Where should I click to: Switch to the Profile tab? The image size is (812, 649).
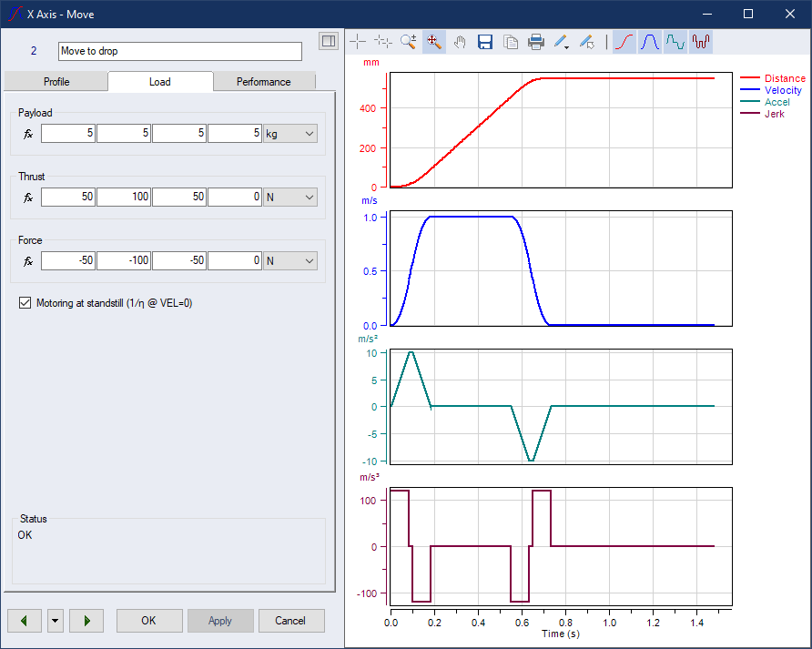(x=56, y=82)
